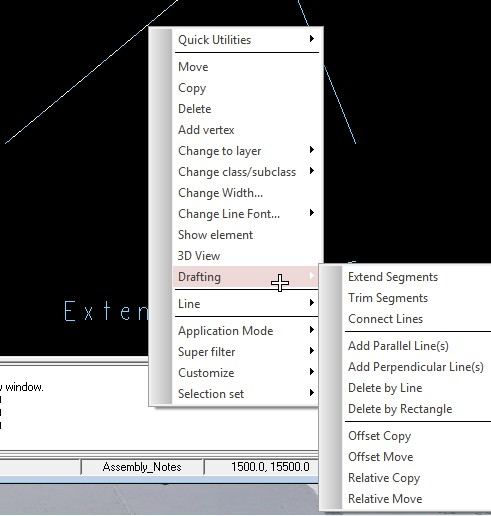This screenshot has width=491, height=516.
Task: Choose Delete in the context menu
Action: click(x=246, y=109)
